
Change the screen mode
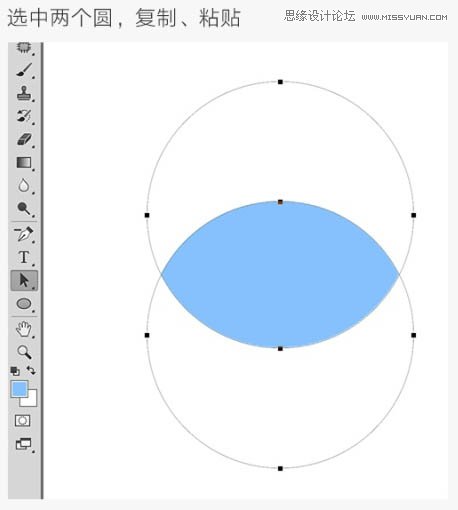click(x=23, y=444)
